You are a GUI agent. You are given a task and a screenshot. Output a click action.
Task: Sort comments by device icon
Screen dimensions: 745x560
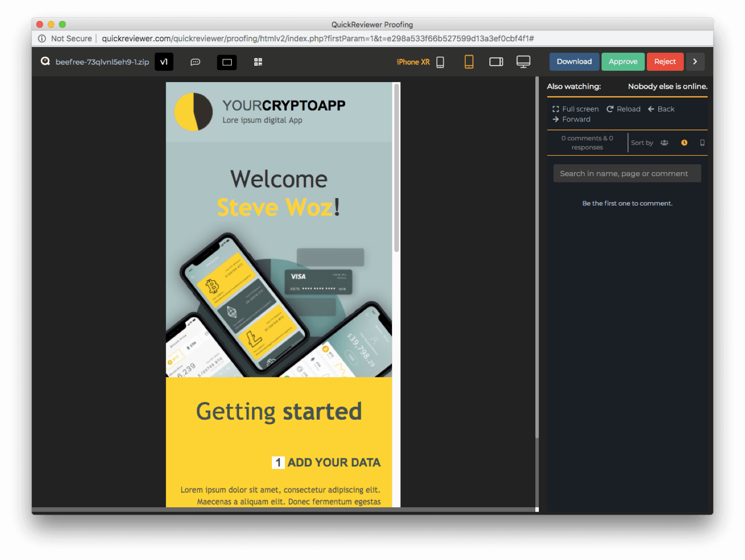702,143
